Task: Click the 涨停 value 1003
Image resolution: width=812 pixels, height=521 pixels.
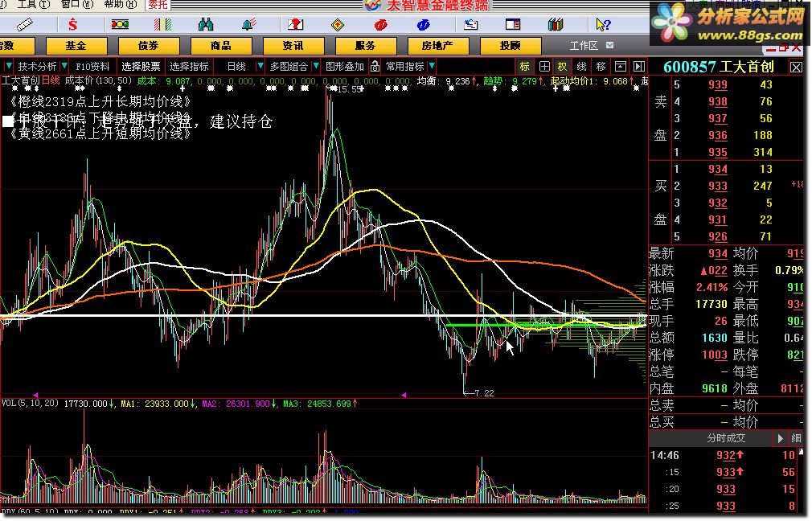Action: [x=715, y=355]
